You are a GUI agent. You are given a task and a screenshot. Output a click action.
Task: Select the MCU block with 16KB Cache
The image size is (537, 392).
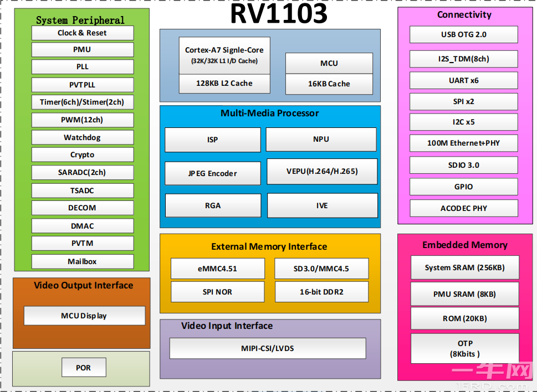click(329, 63)
